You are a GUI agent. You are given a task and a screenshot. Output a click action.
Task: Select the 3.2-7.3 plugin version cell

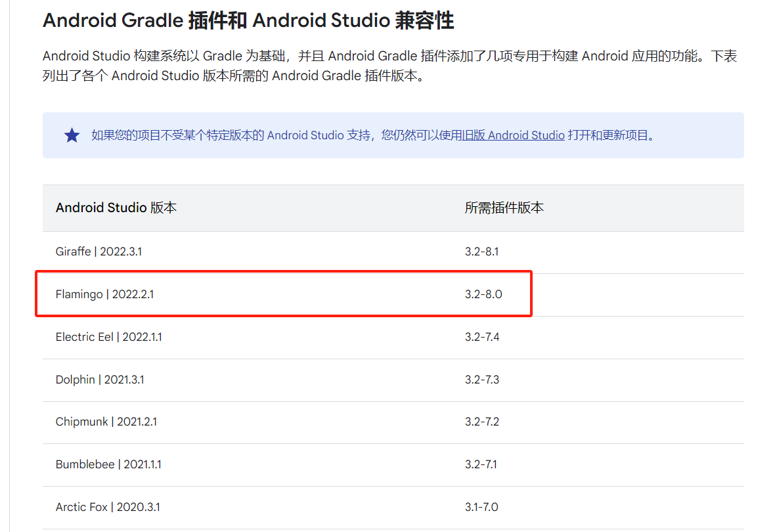pos(482,380)
